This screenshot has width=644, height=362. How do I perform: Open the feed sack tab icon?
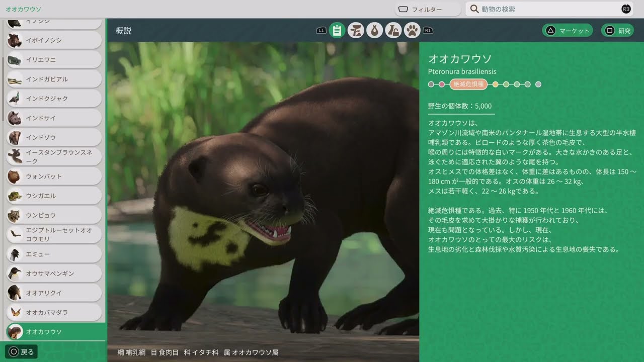pyautogui.click(x=374, y=30)
